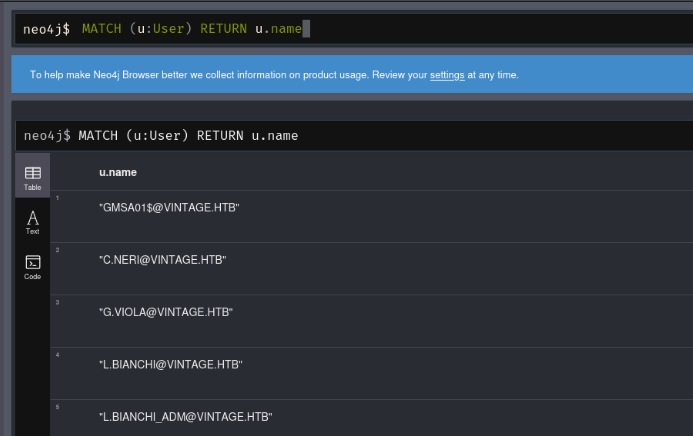Click the usage information banner text
Image resolution: width=693 pixels, height=436 pixels.
tap(220, 75)
